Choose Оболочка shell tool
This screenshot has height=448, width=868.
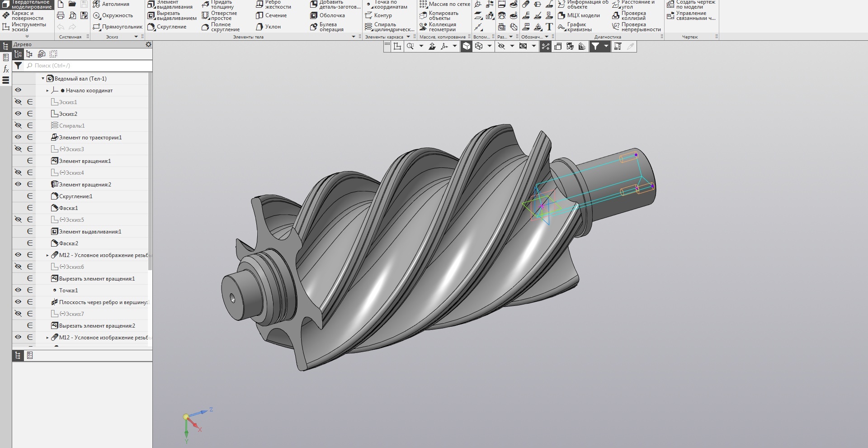point(328,15)
